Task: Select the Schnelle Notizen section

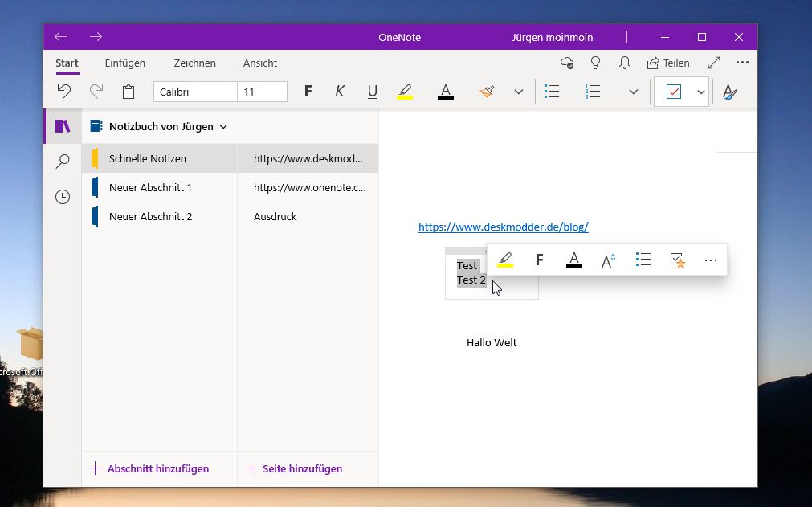Action: tap(159, 158)
